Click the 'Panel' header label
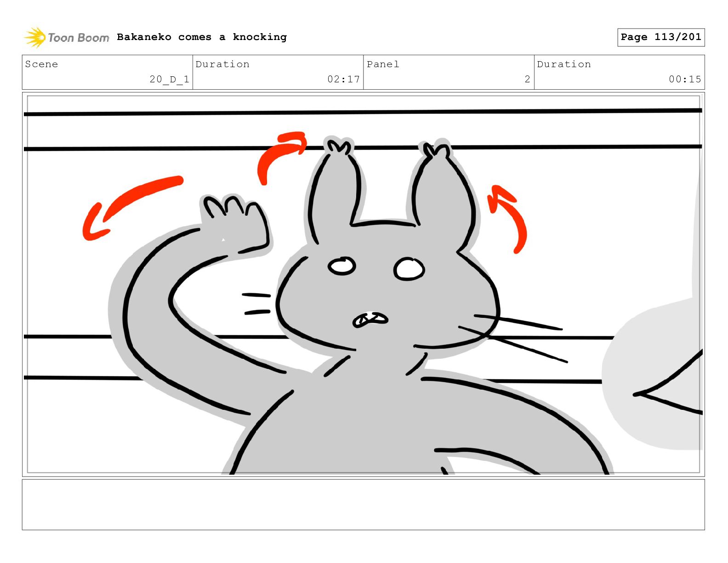The height and width of the screenshot is (563, 728). pos(383,64)
